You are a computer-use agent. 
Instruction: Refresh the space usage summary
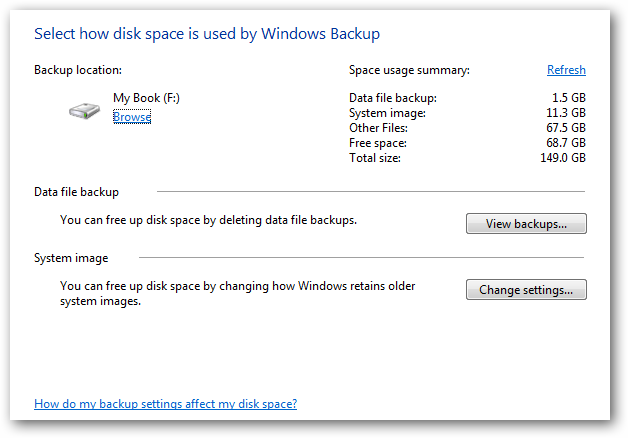566,70
